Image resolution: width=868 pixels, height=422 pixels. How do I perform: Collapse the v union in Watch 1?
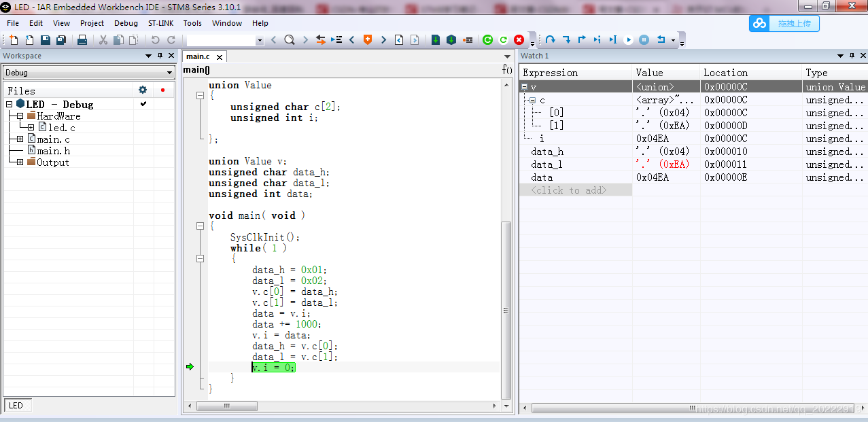525,87
